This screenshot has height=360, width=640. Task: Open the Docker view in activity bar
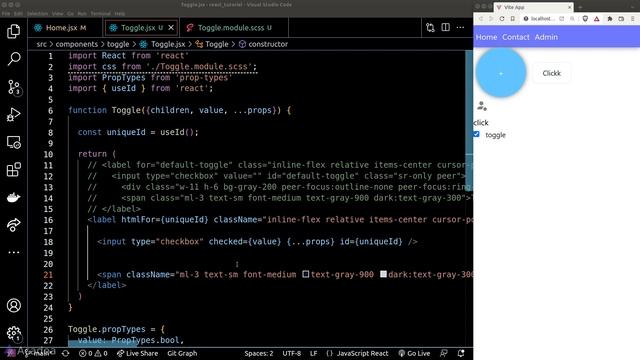coord(13,198)
